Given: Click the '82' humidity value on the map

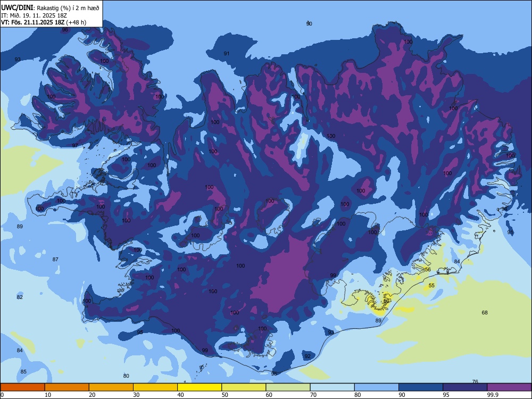Looking at the screenshot, I should coord(20,297).
